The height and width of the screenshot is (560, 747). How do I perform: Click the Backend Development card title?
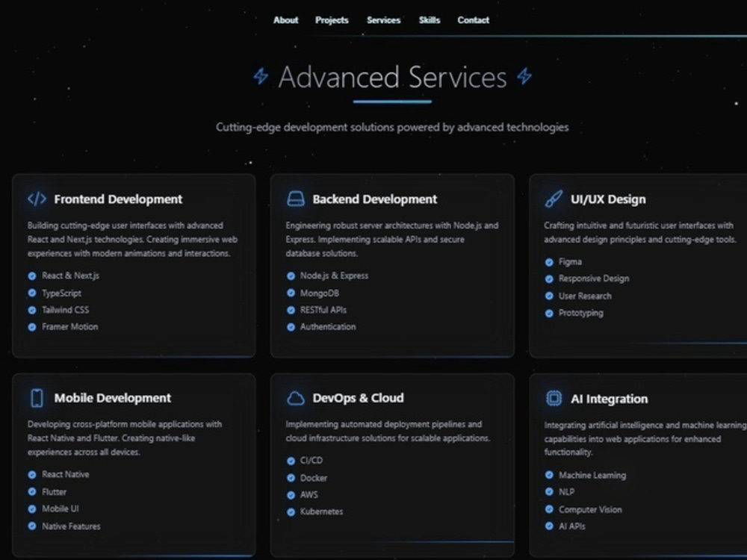(374, 199)
